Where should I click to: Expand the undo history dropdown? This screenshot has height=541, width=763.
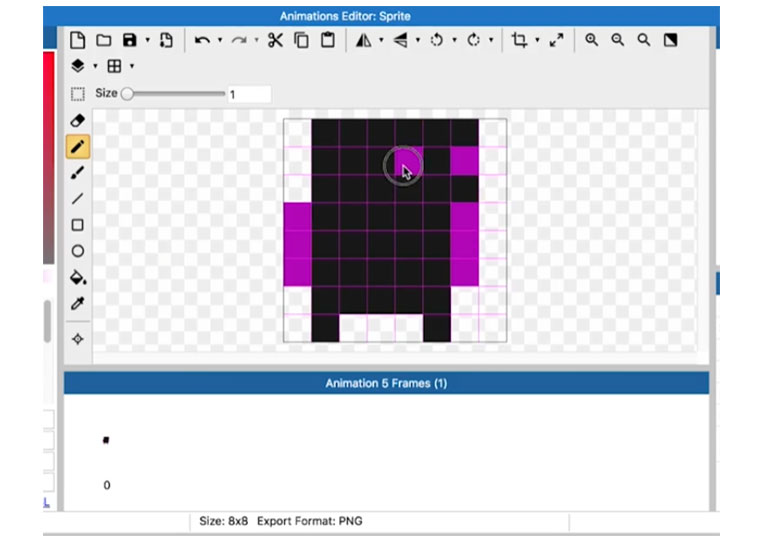click(x=220, y=40)
